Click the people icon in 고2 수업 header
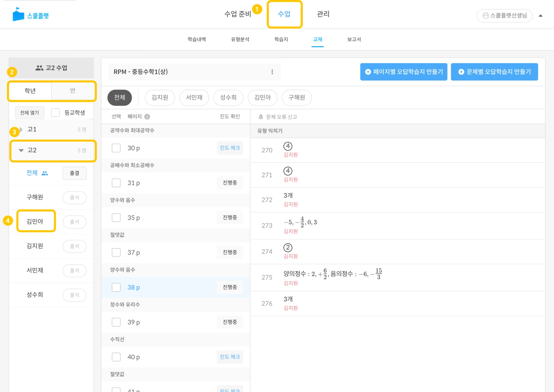 (39, 68)
